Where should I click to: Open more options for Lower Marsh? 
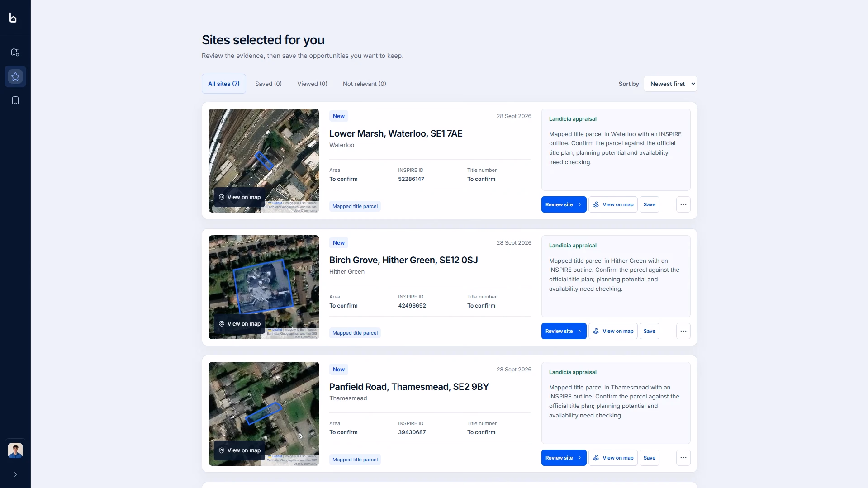pyautogui.click(x=683, y=204)
